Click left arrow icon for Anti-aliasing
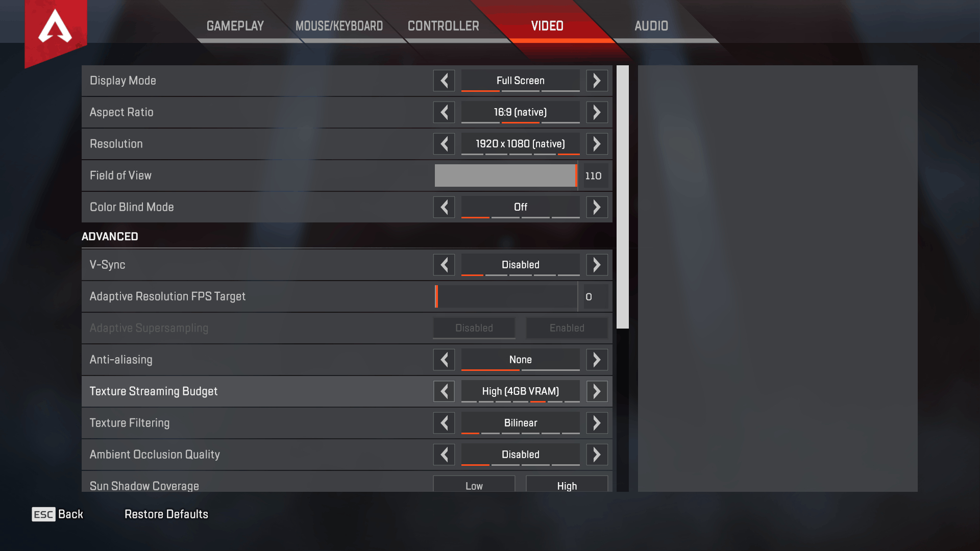Viewport: 980px width, 551px height. (x=444, y=359)
